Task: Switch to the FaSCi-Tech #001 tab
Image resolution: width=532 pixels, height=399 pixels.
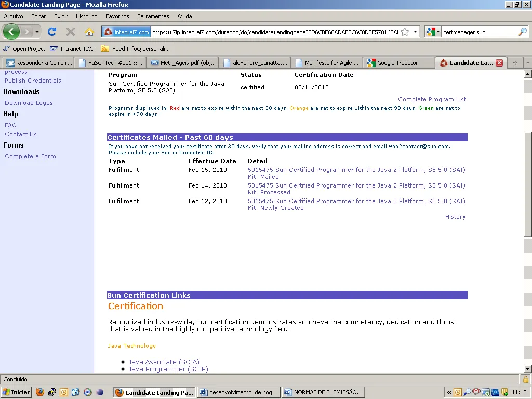Action: point(111,63)
